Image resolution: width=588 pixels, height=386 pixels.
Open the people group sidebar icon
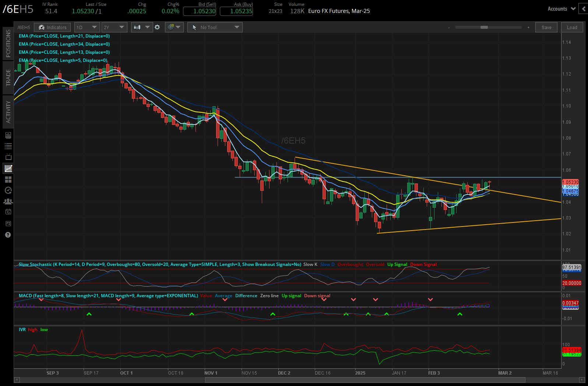(8, 201)
